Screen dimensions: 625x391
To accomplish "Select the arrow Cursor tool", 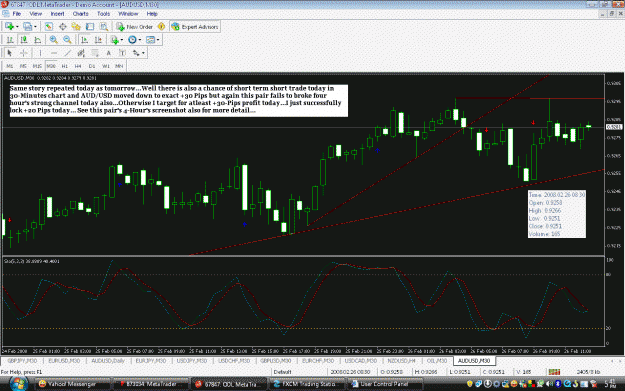I will pos(10,53).
